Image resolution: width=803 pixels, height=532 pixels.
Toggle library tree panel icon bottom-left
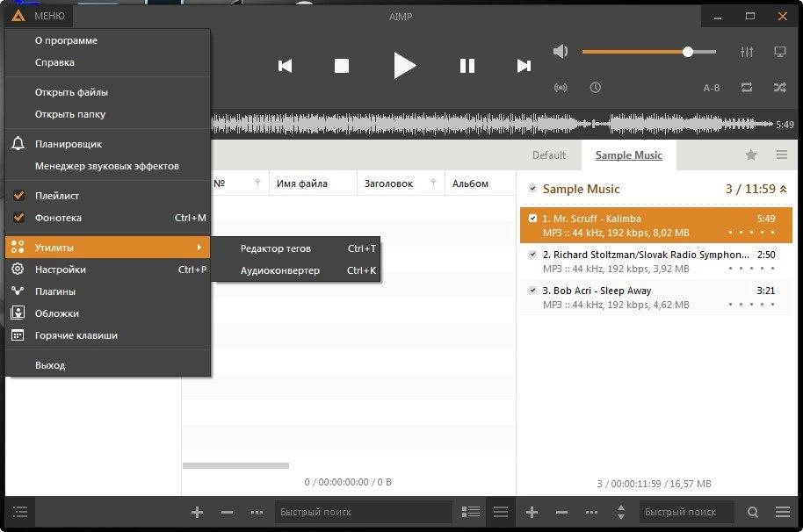(20, 512)
